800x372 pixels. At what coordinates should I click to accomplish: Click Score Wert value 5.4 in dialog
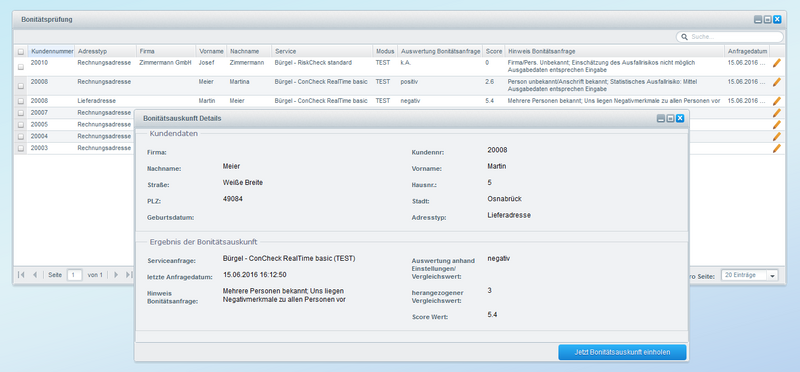click(x=492, y=315)
